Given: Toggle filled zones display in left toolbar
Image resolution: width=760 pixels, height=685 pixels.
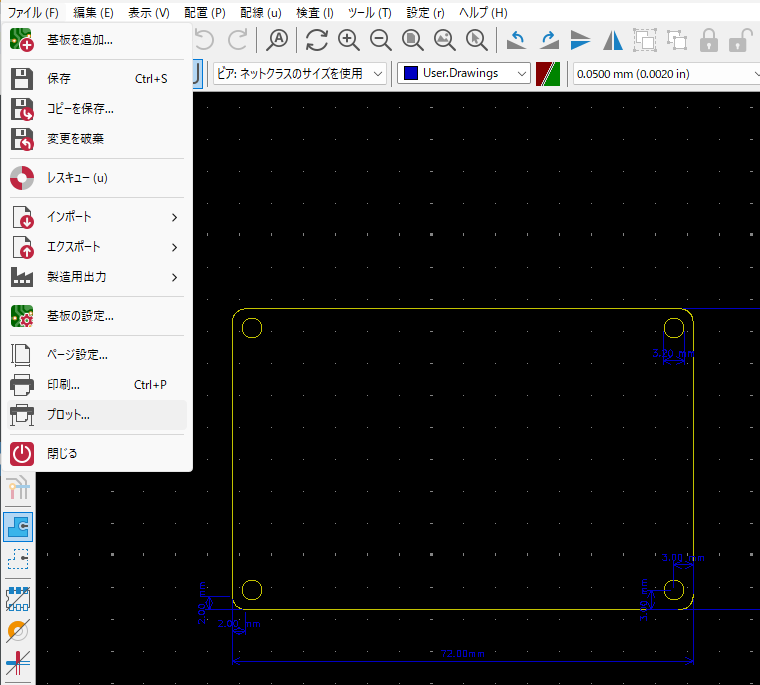Looking at the screenshot, I should click(18, 525).
